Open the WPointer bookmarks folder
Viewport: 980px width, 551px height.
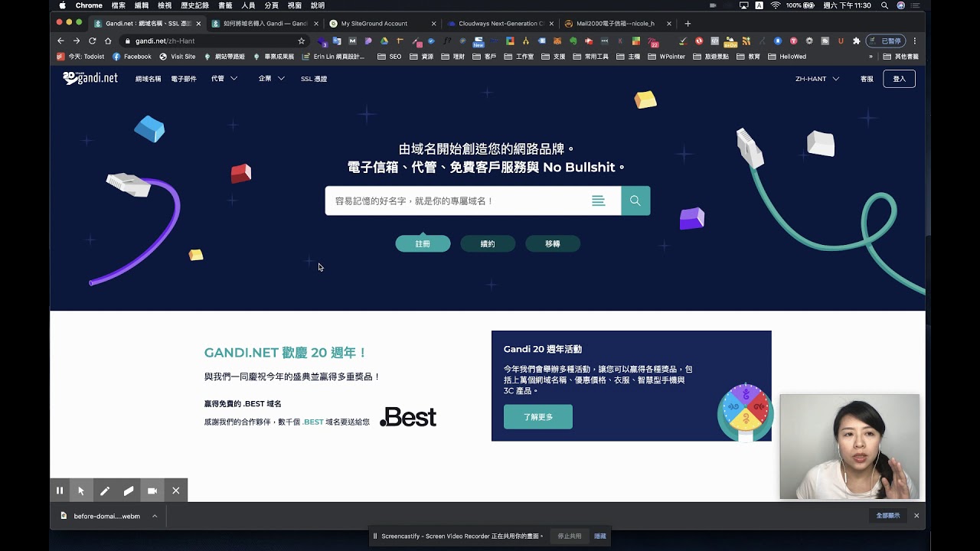[666, 57]
